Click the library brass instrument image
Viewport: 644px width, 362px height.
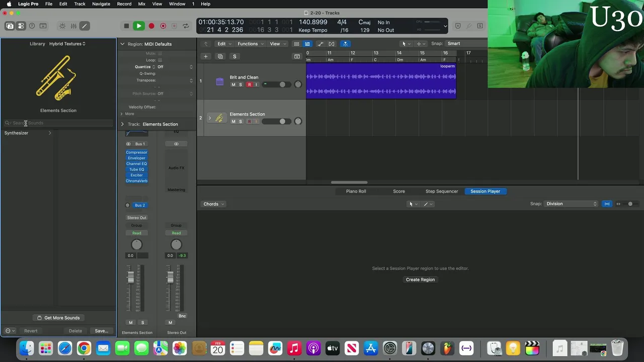[x=56, y=78]
